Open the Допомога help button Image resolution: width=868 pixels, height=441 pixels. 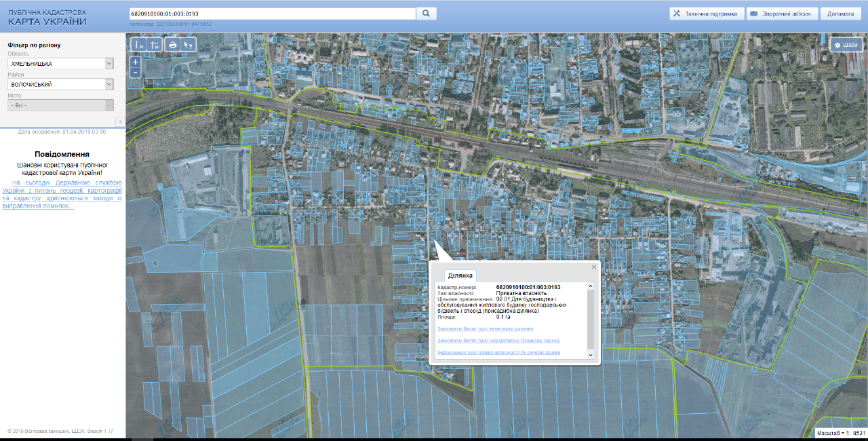(x=841, y=14)
